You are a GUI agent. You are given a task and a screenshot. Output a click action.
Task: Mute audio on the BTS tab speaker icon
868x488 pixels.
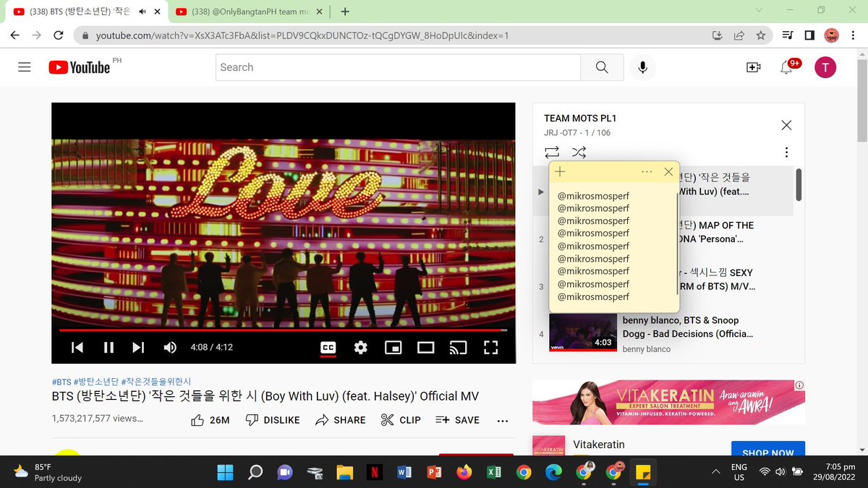pos(142,12)
